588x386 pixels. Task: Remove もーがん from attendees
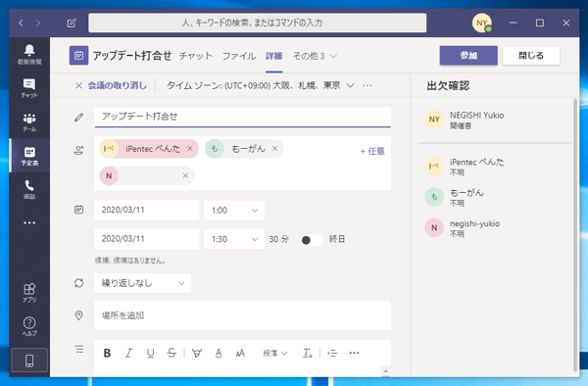pos(274,149)
